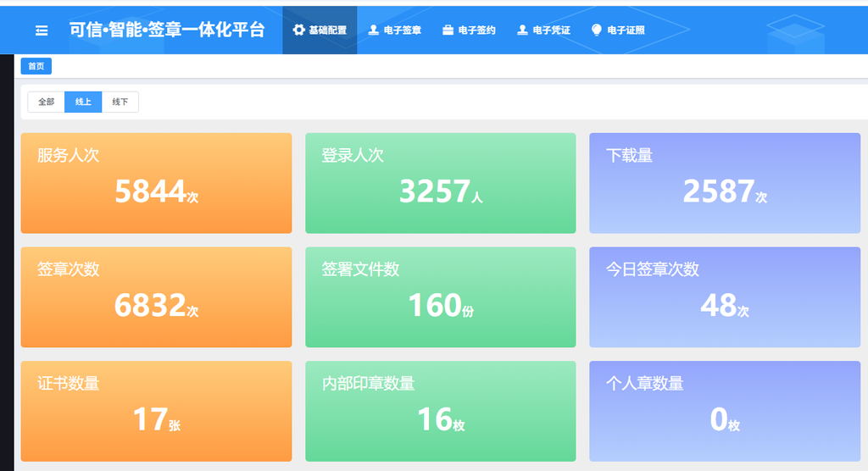This screenshot has height=471, width=868.
Task: Select the 全部 filter option
Action: (x=46, y=102)
